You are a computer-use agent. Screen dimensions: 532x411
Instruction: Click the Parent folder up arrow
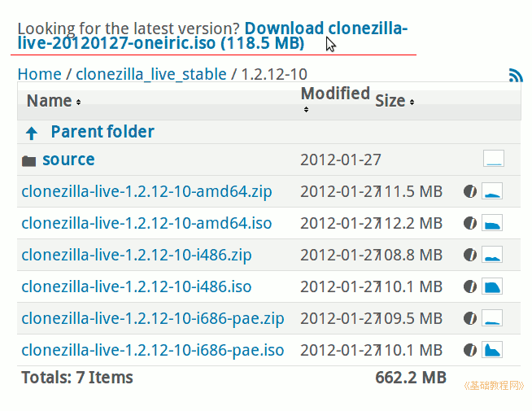pos(32,133)
